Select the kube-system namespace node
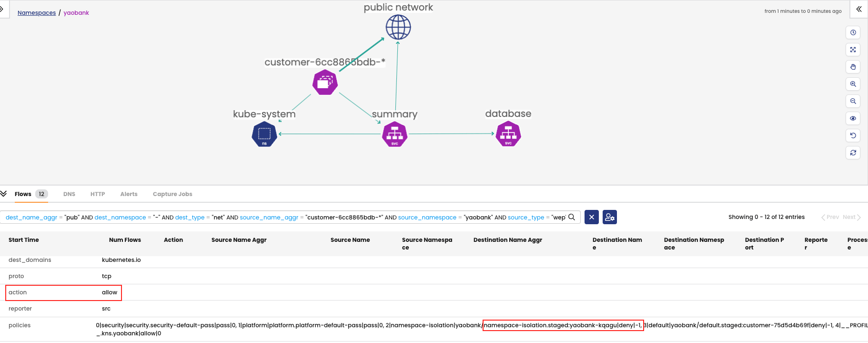The height and width of the screenshot is (343, 868). click(x=264, y=134)
